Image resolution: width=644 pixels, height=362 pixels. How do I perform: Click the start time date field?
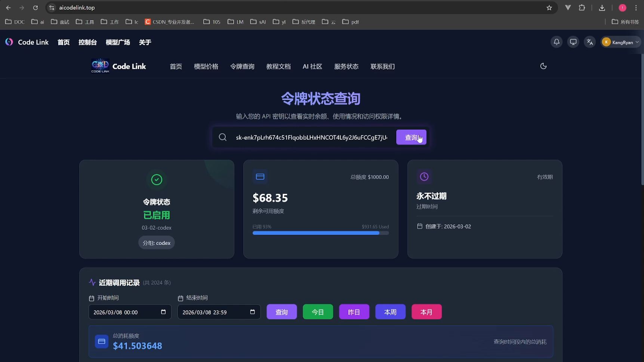[x=130, y=312]
